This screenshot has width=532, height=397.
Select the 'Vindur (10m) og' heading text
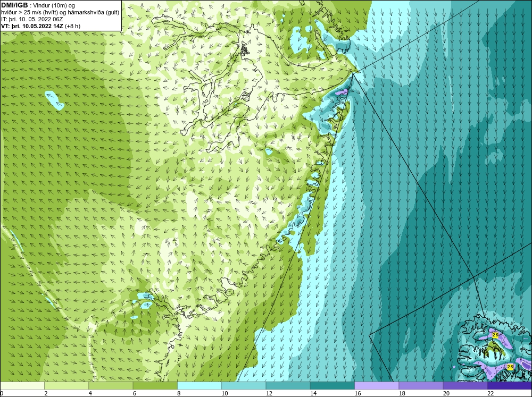click(x=54, y=5)
